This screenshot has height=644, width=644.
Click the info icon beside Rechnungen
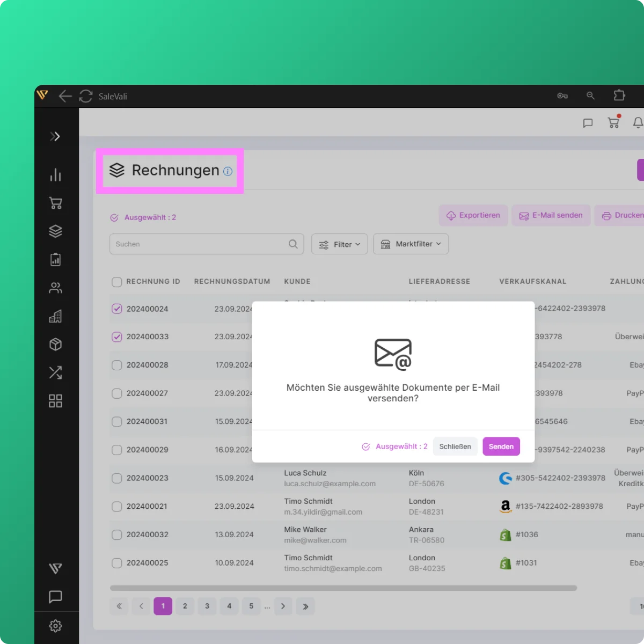coord(228,171)
